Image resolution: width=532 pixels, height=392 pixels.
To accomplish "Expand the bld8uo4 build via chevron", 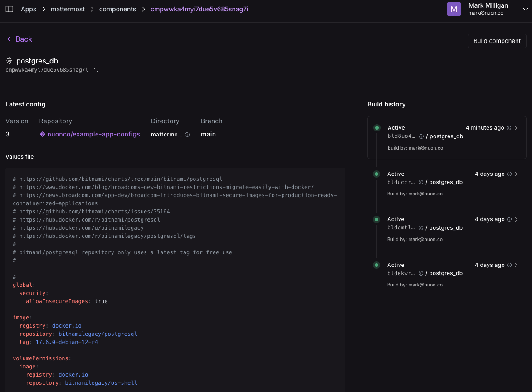I will coord(516,128).
